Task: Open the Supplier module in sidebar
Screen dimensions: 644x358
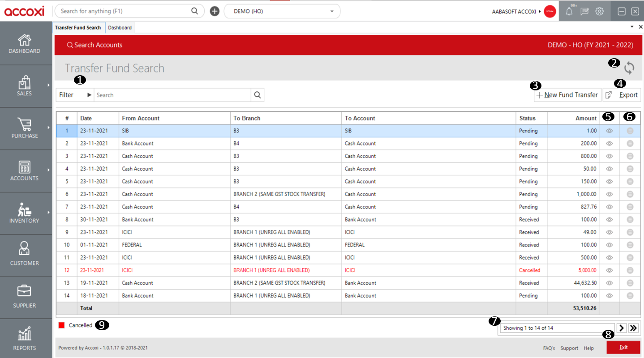Action: [24, 297]
